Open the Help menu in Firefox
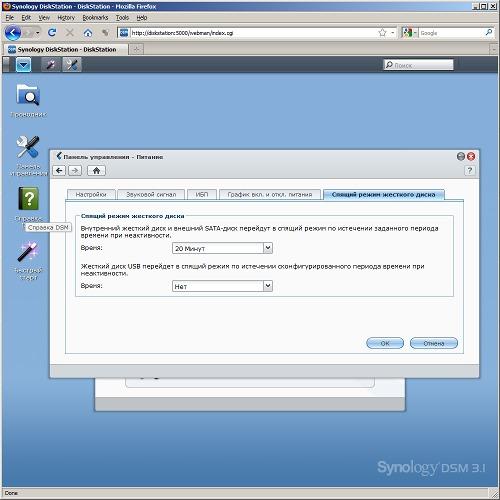Viewport: 500px width, 500px height. click(x=142, y=18)
